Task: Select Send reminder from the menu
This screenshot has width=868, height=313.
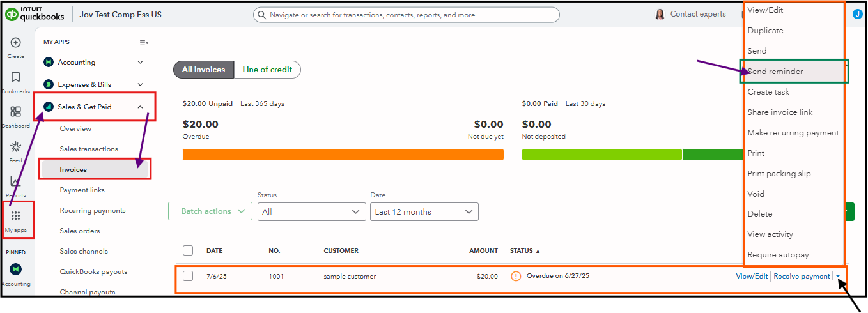Action: coord(775,72)
